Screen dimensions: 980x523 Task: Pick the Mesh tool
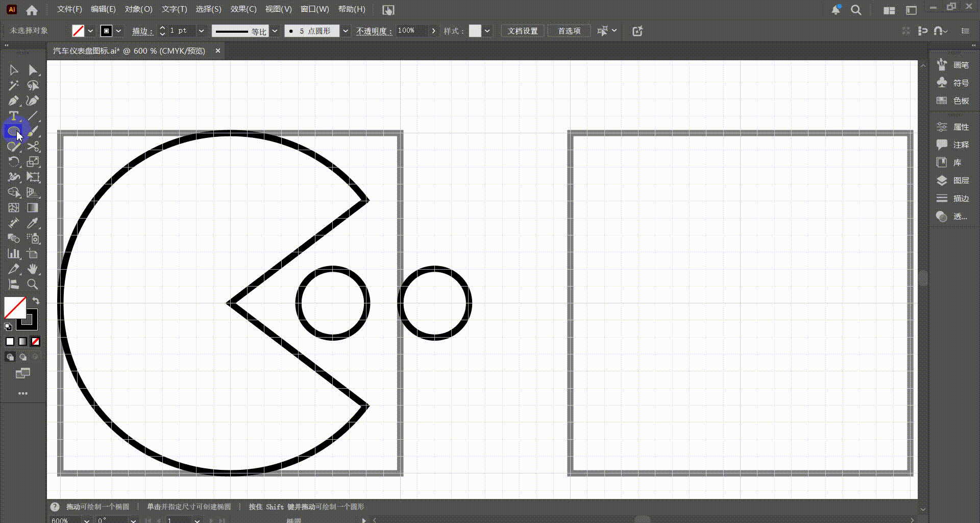coord(14,208)
